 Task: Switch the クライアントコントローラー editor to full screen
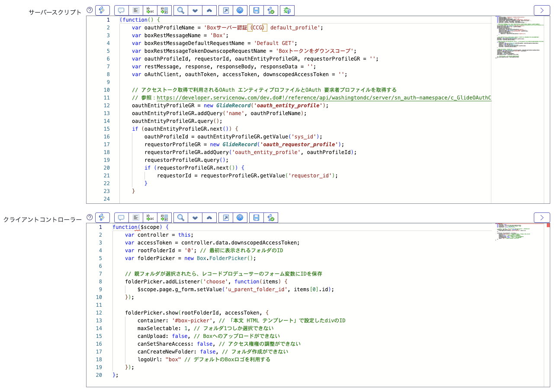[x=226, y=217]
